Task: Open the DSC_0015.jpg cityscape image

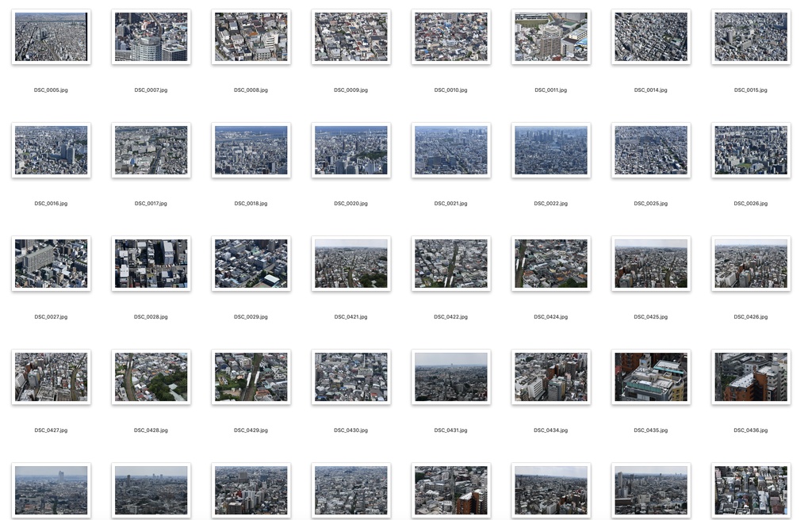Action: pyautogui.click(x=750, y=36)
